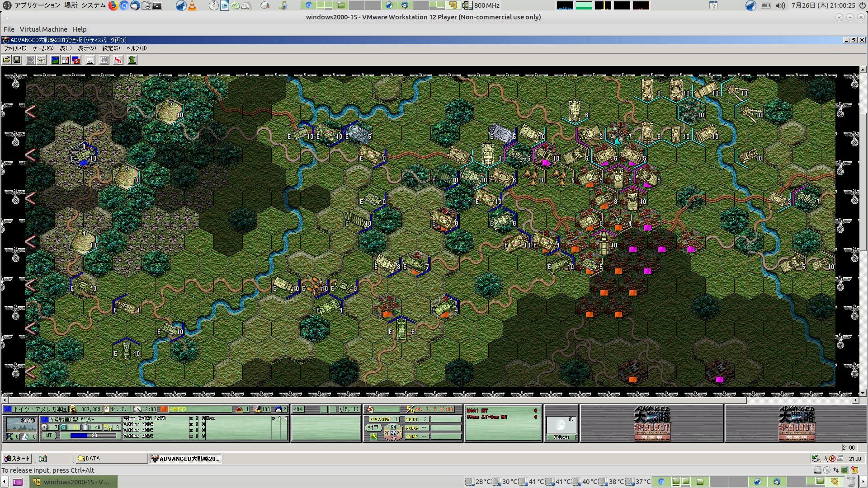The height and width of the screenshot is (488, 868).
Task: Select enemy tank unit strength 8 at map bottom
Action: 401,329
